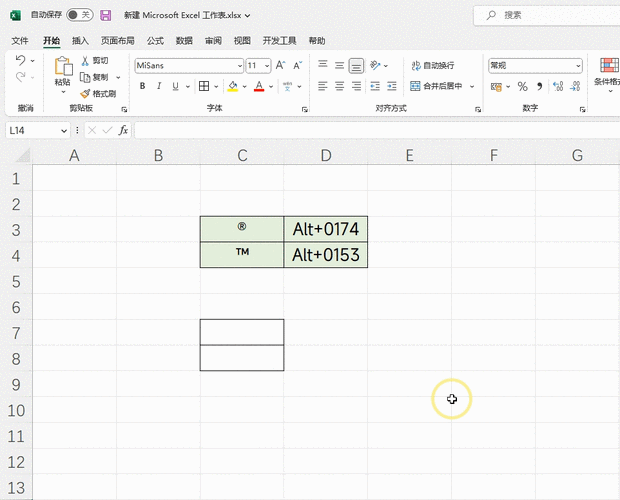The height and width of the screenshot is (500, 620).
Task: Open Conditional Formatting (条件格式)
Action: 609,75
